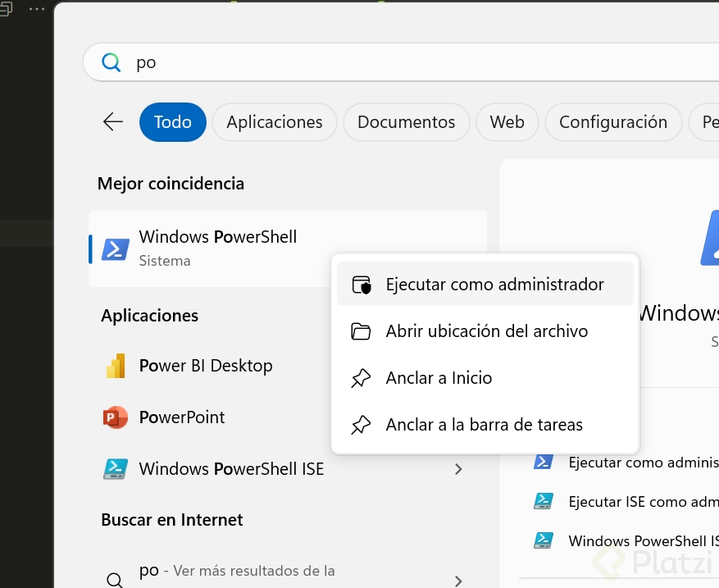Click the search field containing 'po'
The height and width of the screenshot is (588, 719).
(401, 62)
